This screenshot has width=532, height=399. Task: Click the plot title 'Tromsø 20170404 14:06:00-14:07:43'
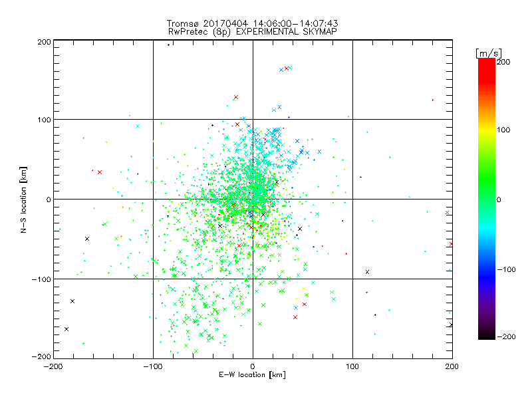[252, 23]
